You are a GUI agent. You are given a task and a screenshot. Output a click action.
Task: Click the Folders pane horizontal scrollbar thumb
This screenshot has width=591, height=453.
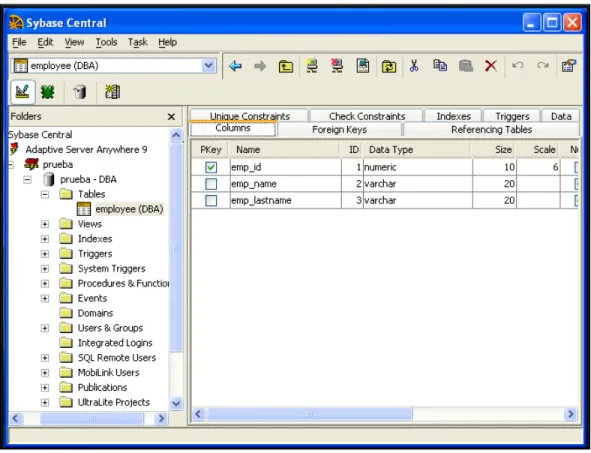(x=92, y=418)
